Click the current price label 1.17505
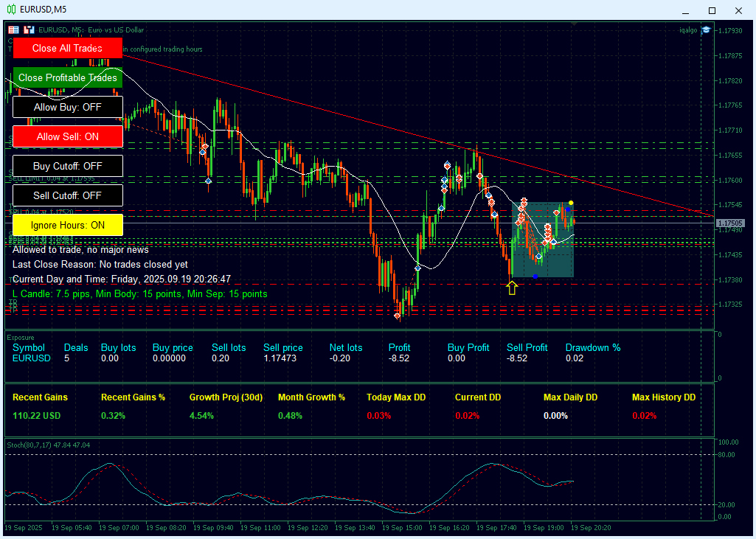The image size is (756, 539). coord(729,223)
